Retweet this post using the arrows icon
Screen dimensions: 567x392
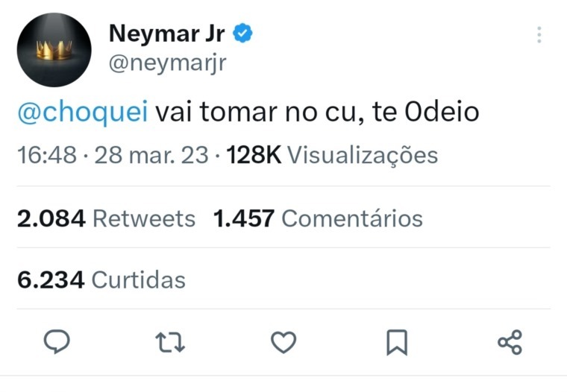point(170,342)
